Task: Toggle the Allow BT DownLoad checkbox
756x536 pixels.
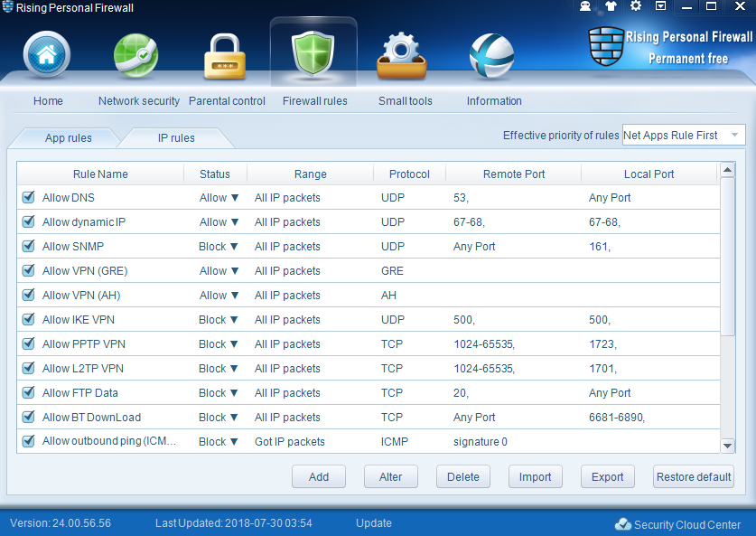Action: (x=28, y=417)
